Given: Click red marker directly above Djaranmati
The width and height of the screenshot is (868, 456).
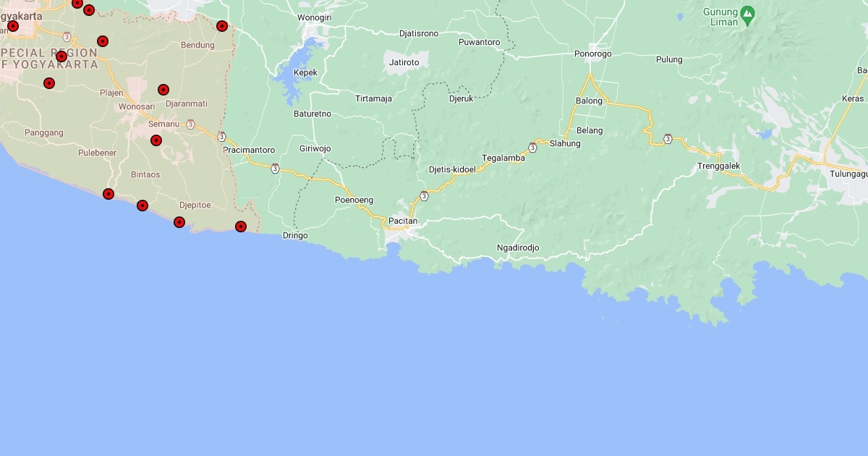Looking at the screenshot, I should point(163,90).
